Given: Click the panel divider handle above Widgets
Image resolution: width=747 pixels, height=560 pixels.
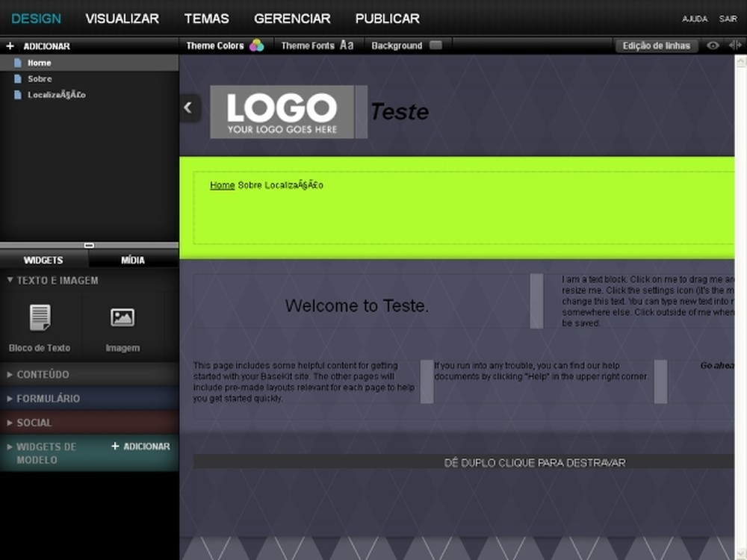Looking at the screenshot, I should pos(89,245).
